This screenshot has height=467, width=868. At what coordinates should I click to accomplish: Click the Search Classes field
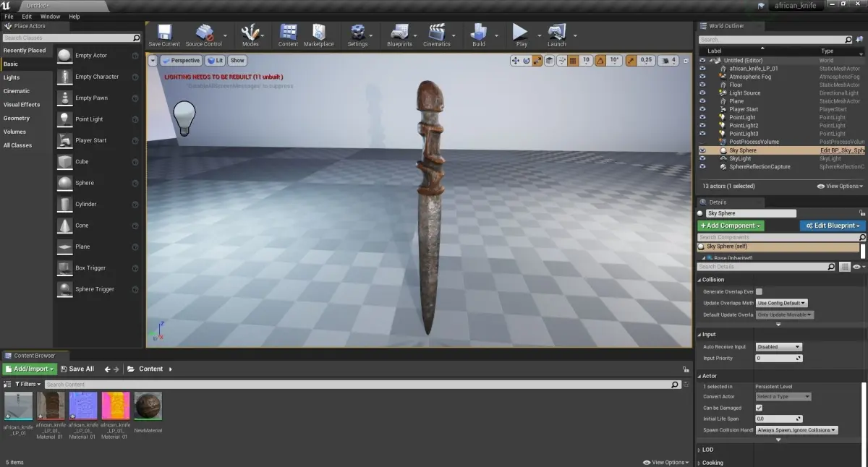coord(71,38)
